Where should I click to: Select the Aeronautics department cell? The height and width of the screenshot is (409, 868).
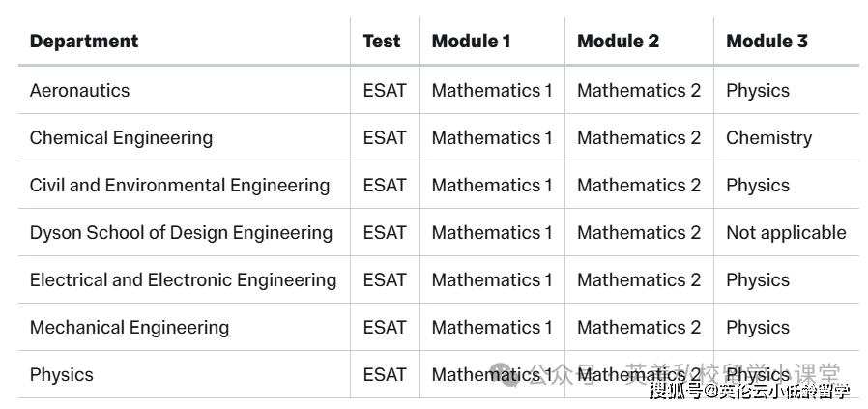coord(79,90)
